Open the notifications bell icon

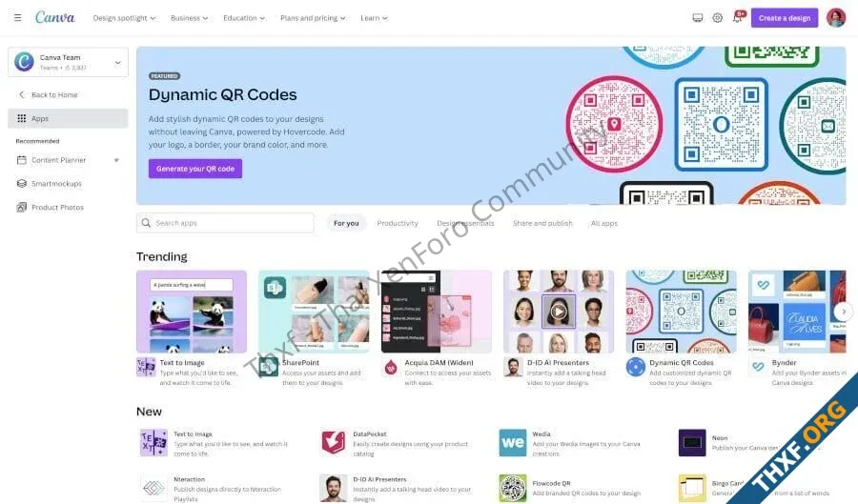[737, 18]
